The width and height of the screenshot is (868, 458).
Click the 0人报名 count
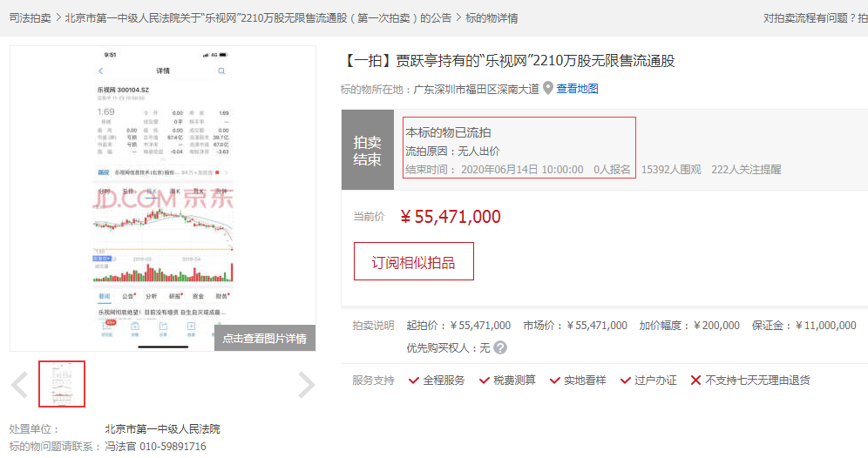(612, 170)
